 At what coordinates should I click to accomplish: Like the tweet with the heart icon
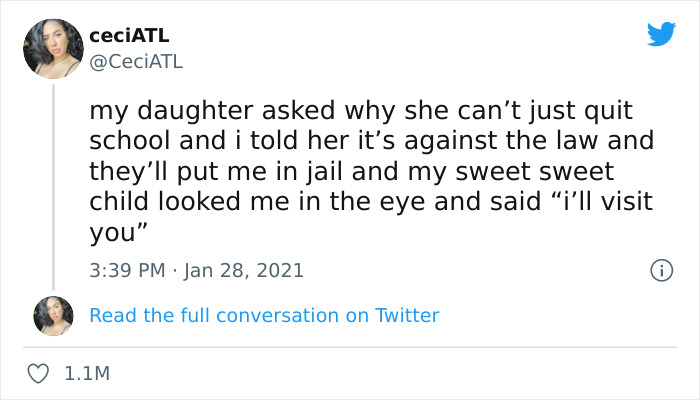[x=37, y=373]
